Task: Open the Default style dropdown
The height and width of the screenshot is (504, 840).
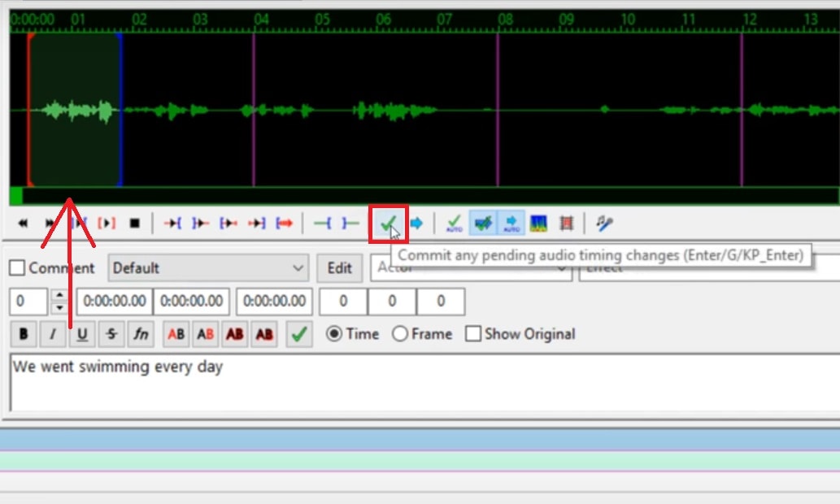Action: pos(208,267)
